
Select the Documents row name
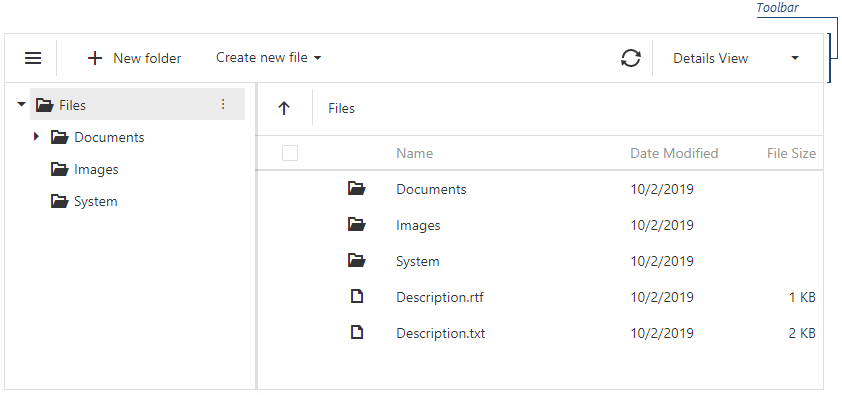point(431,189)
